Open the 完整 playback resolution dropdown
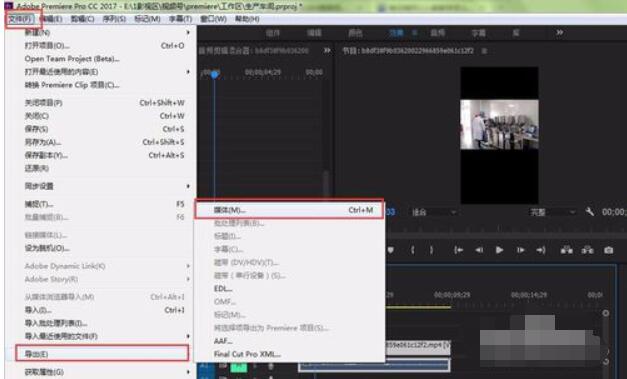 click(553, 212)
